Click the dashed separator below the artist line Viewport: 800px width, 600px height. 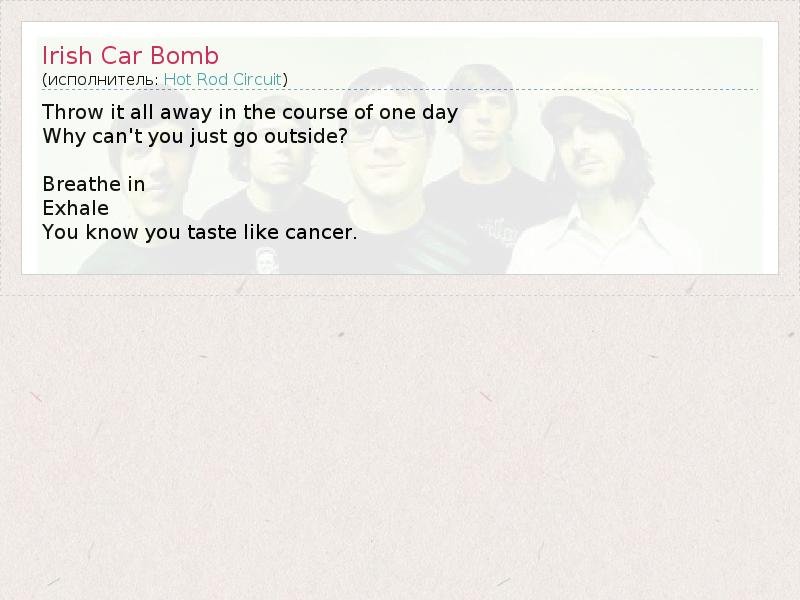click(x=400, y=90)
